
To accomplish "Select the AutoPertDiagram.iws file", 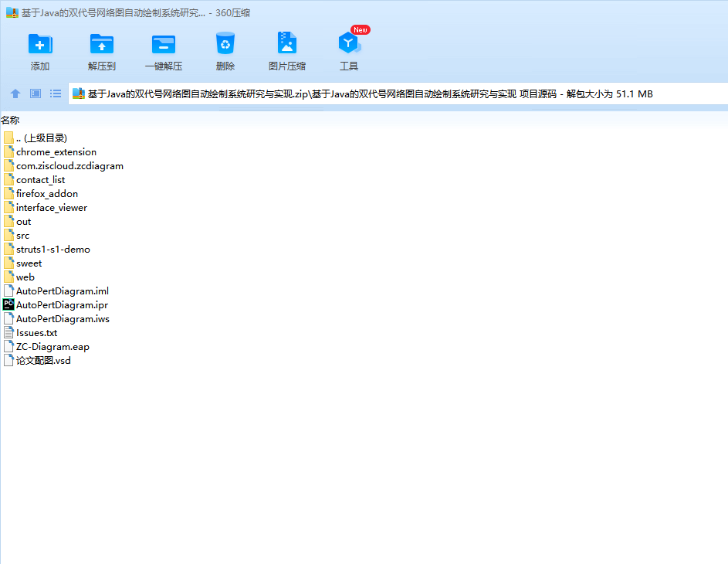I will click(56, 319).
